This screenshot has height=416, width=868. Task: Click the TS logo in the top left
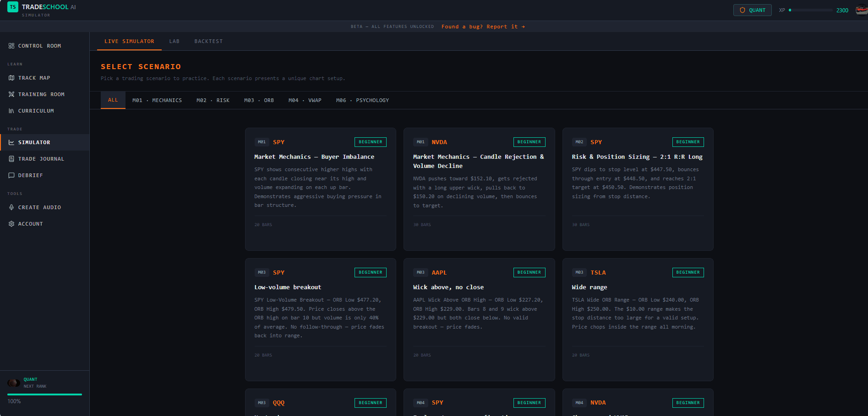12,8
